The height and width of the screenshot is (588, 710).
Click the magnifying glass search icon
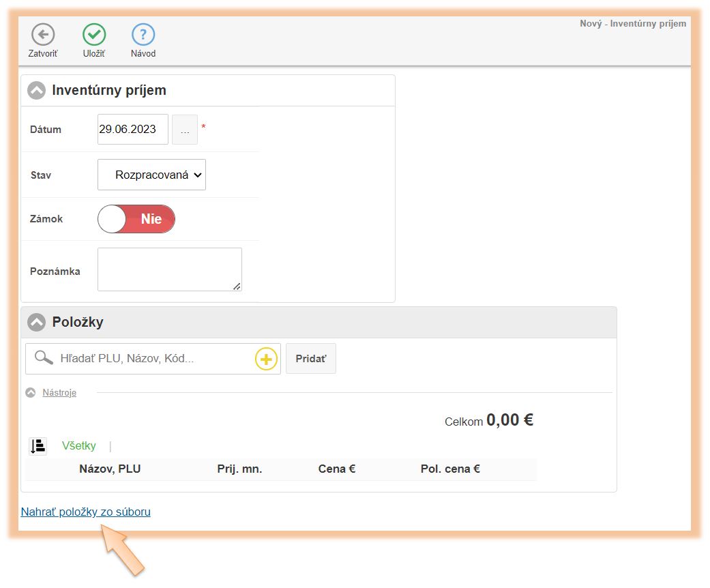44,358
